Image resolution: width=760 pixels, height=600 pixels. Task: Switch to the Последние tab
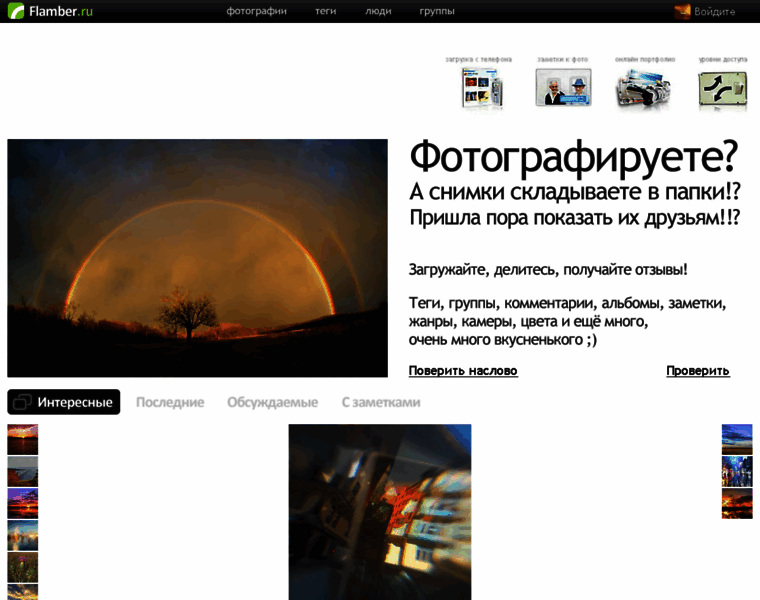[x=170, y=402]
